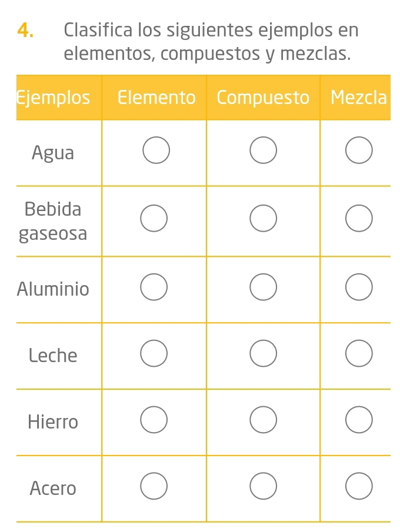The width and height of the screenshot is (400, 532).
Task: Click the Ejemplos column header
Action: tap(54, 98)
